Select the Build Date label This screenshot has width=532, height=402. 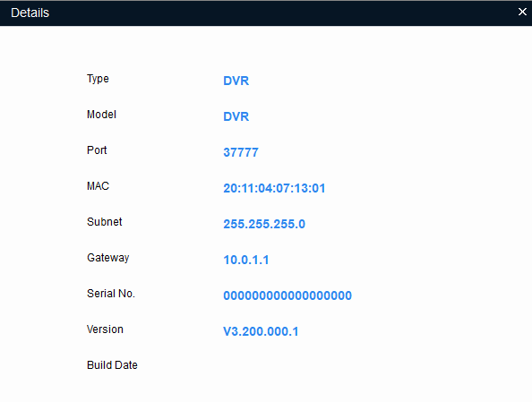pyautogui.click(x=112, y=365)
